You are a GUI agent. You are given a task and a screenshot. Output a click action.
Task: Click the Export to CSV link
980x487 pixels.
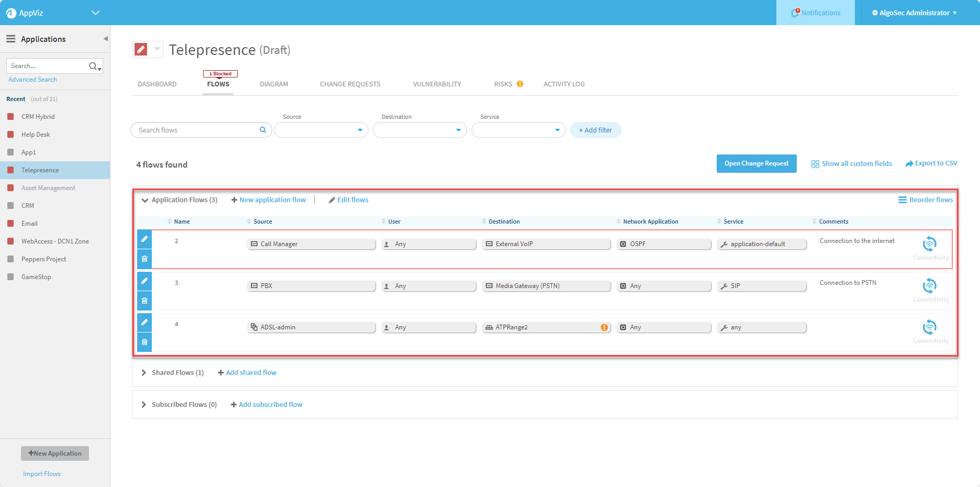931,163
